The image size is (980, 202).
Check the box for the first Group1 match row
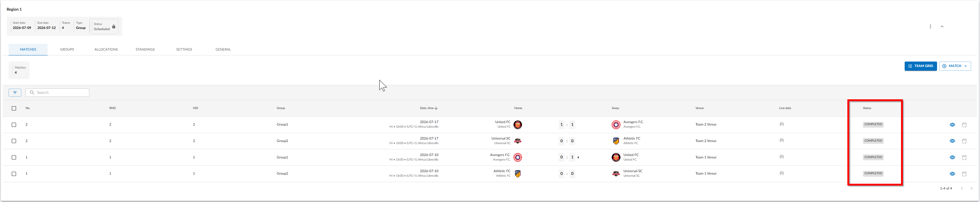click(14, 125)
